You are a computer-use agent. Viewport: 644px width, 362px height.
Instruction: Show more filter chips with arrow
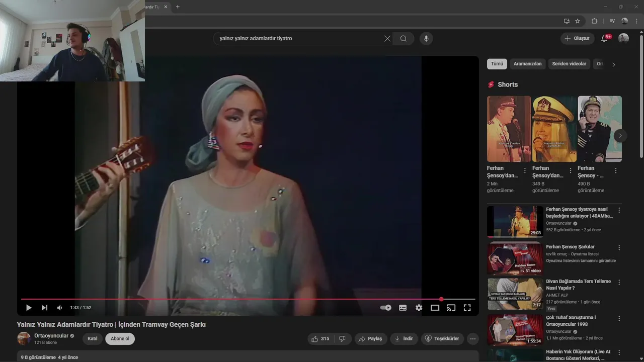(x=613, y=64)
